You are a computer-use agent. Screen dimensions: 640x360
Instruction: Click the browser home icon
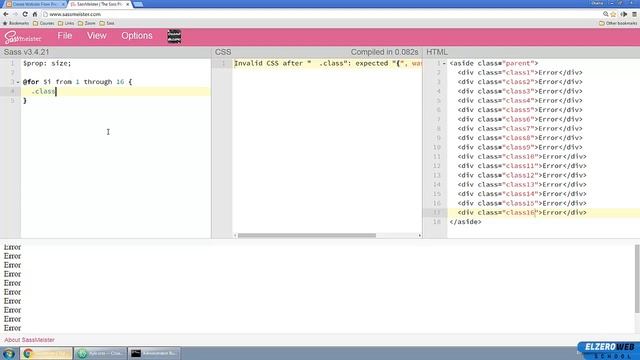35,14
